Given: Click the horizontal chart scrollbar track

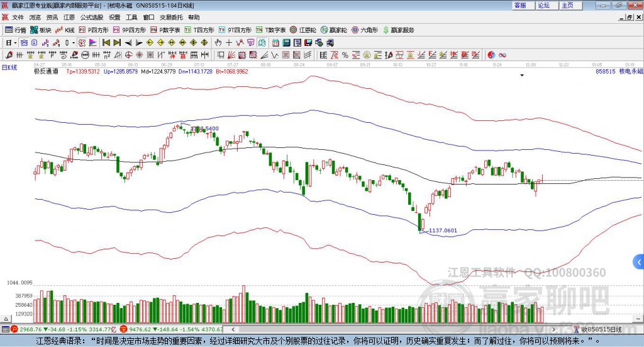Looking at the screenshot, I should tap(393, 329).
